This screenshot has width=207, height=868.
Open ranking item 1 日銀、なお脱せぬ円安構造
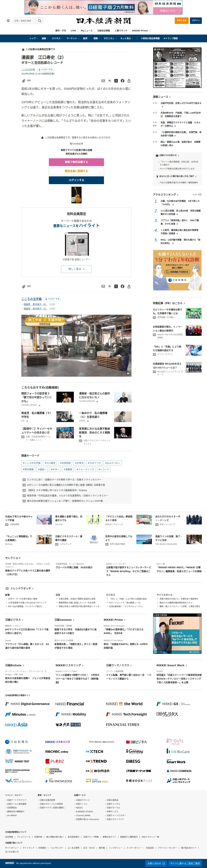180,203
